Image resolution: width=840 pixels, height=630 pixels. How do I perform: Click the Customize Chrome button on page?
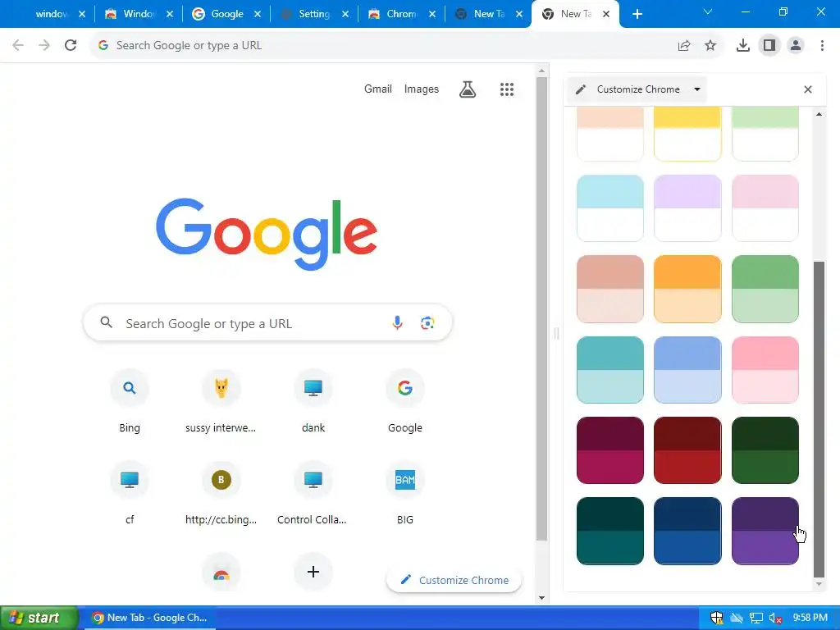click(454, 580)
